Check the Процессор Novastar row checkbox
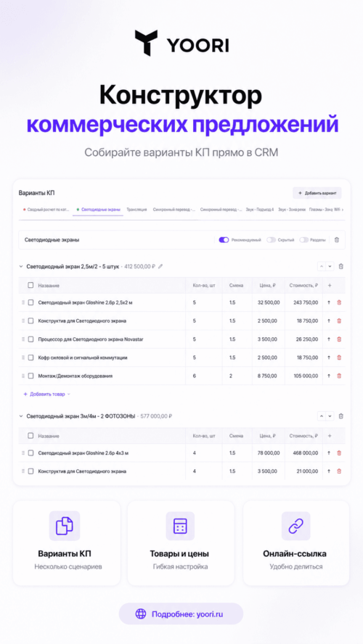363x644 pixels. [x=30, y=339]
